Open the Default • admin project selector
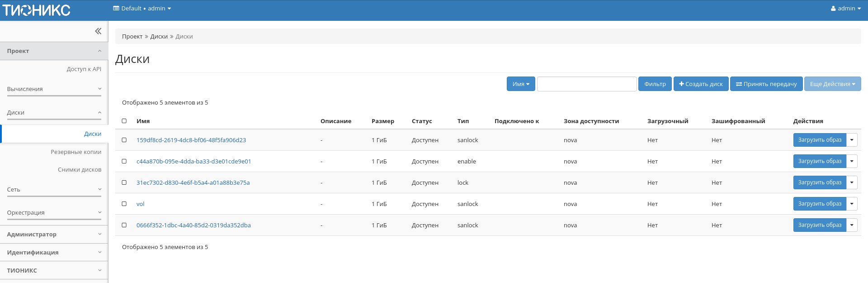 [x=142, y=9]
